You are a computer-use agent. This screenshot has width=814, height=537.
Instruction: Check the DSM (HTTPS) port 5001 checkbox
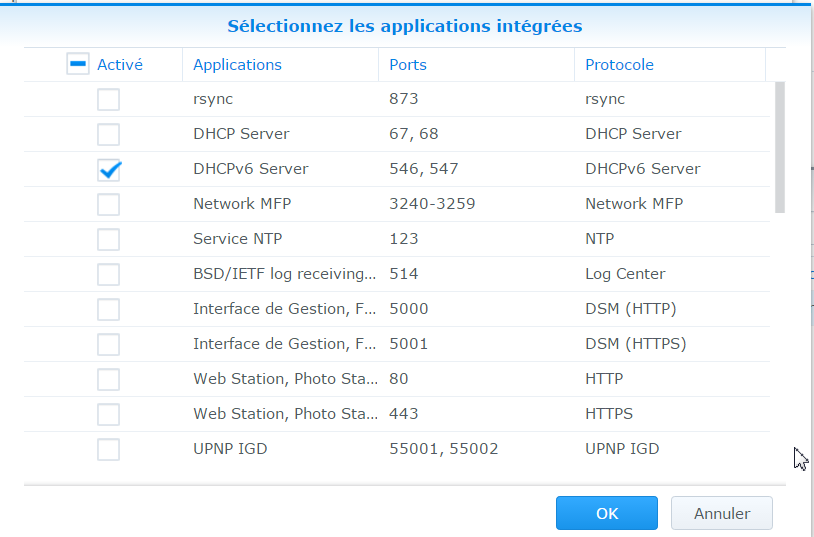tap(108, 344)
